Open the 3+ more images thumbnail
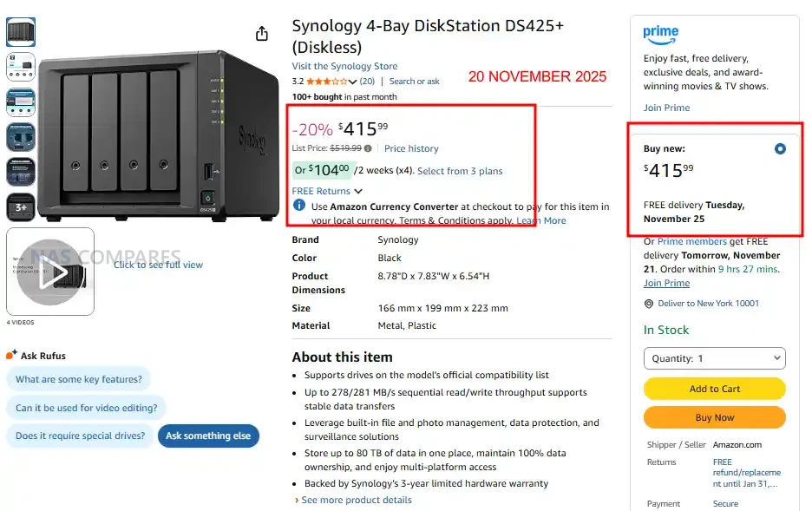The height and width of the screenshot is (511, 812). click(21, 206)
